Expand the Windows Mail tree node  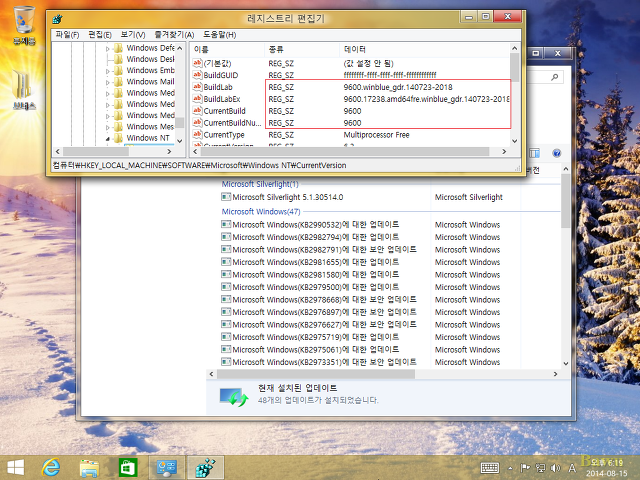point(108,82)
